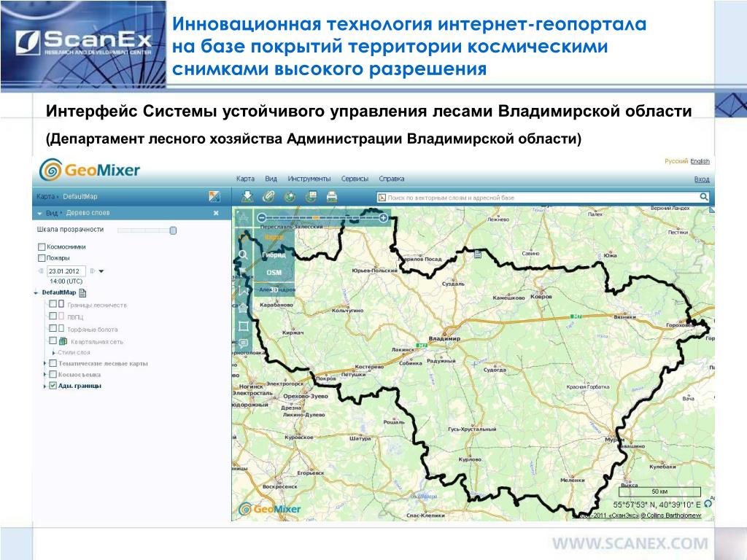Screen dimensions: 747x560
Task: Click the style icon of Торфяные болота
Action: (61, 328)
